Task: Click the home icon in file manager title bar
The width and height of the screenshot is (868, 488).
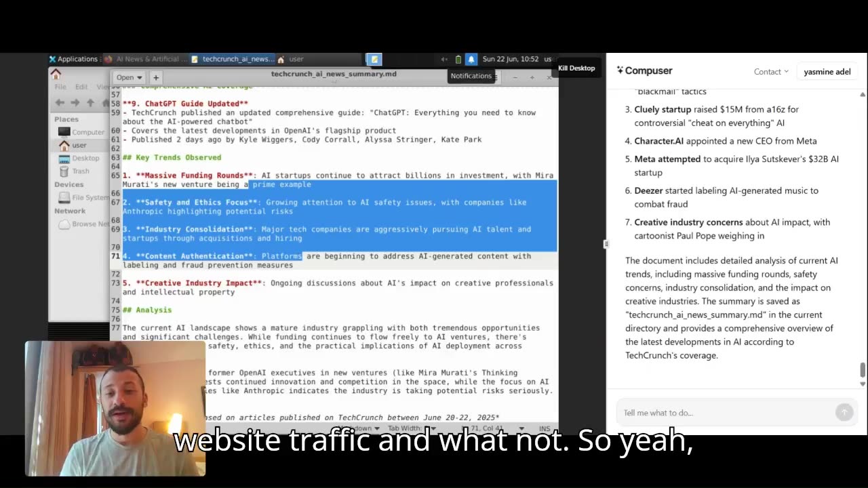Action: (56, 74)
